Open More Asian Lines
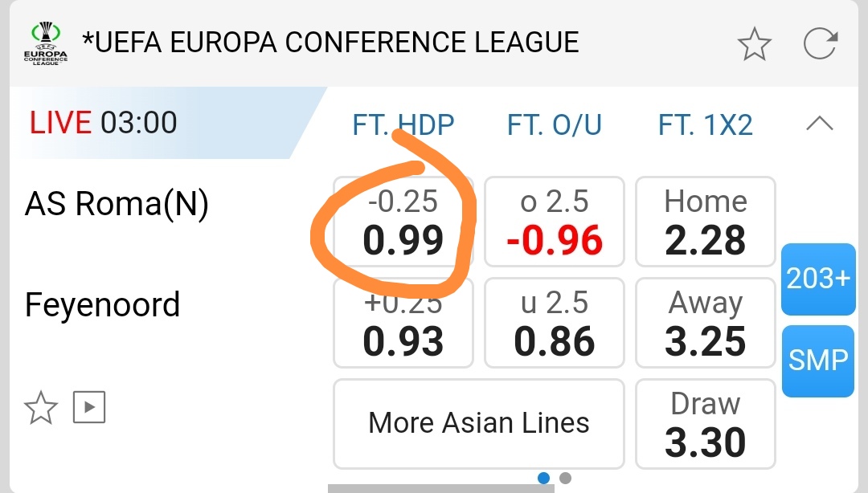Screen dimensions: 868x493 [478, 423]
